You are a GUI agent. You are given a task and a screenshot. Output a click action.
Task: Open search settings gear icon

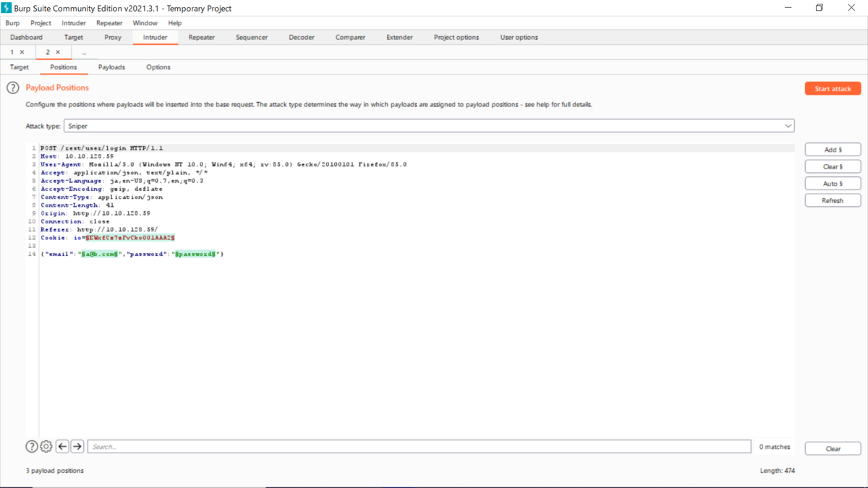tap(46, 447)
